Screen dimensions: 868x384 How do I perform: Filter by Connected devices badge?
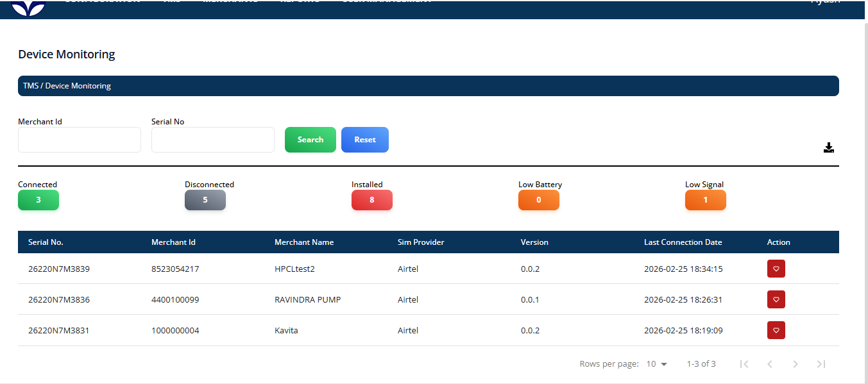click(38, 200)
